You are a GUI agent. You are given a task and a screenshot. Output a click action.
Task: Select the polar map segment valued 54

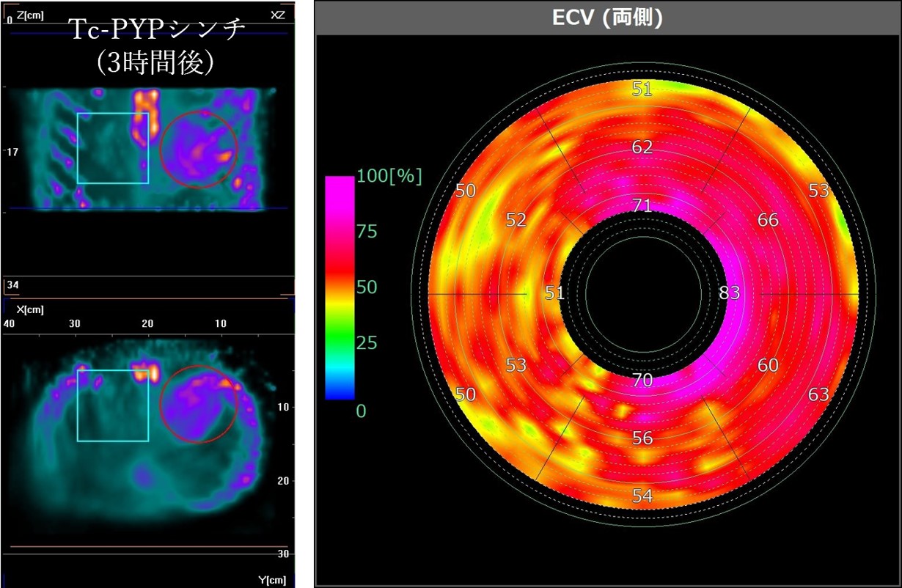[642, 496]
